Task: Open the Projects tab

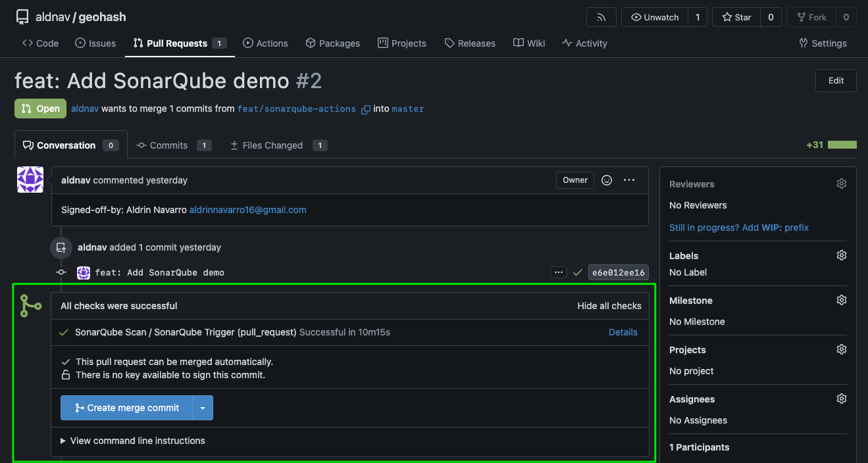Action: pyautogui.click(x=402, y=43)
